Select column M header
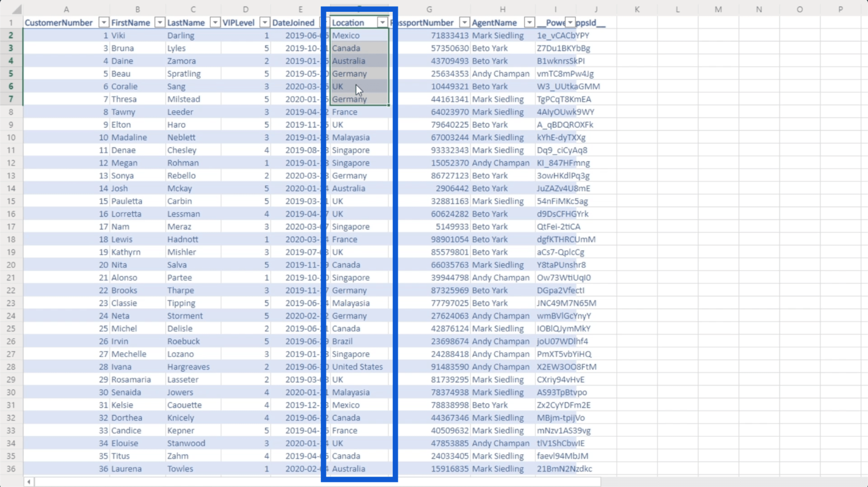 click(x=718, y=9)
